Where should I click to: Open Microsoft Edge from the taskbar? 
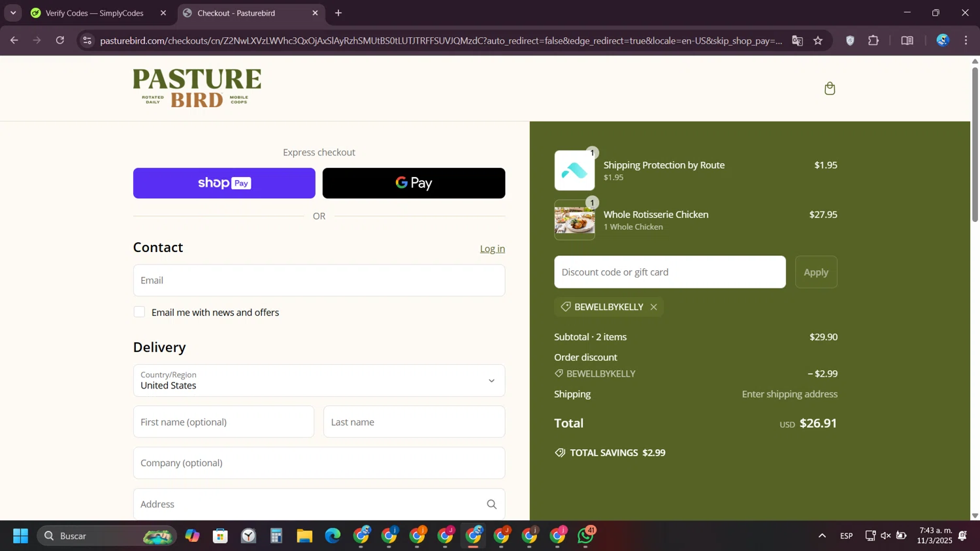pos(333,536)
